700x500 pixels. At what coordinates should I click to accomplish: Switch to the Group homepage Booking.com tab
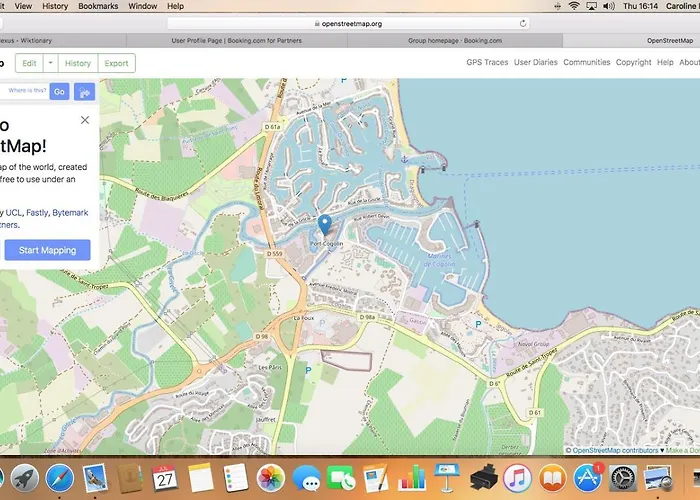(x=455, y=41)
